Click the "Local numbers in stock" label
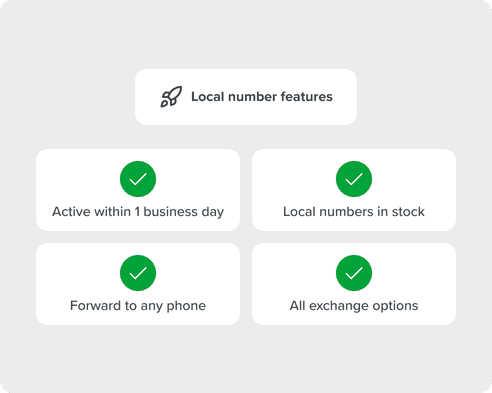Image resolution: width=492 pixels, height=393 pixels. (x=354, y=212)
